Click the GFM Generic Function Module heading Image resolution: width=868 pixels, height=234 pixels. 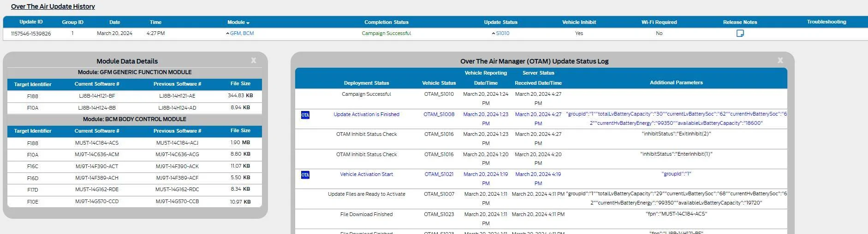(135, 72)
